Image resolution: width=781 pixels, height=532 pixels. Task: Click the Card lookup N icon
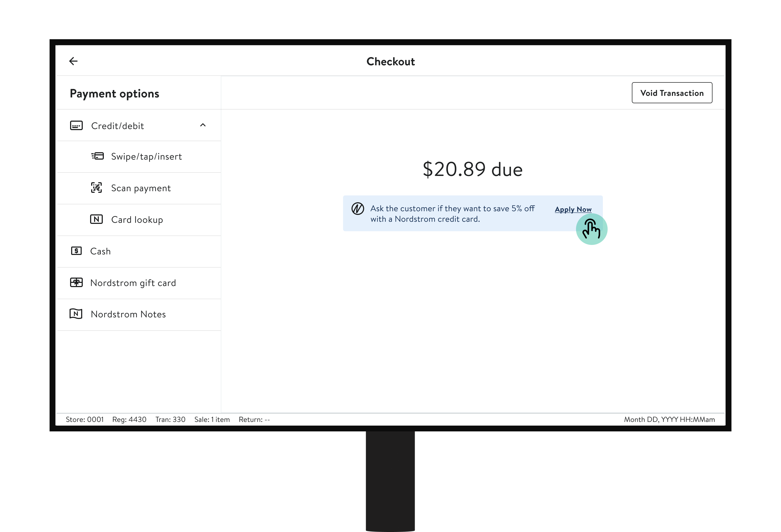tap(96, 219)
